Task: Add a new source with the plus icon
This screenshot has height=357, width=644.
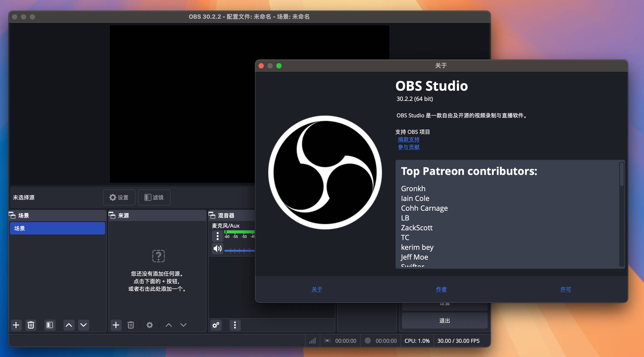Action: click(x=116, y=325)
